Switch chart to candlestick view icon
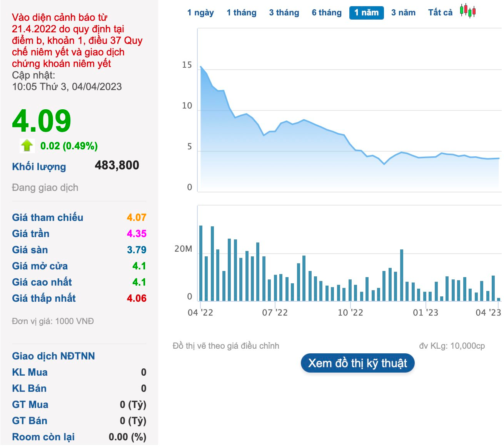The height and width of the screenshot is (448, 504). tap(468, 11)
